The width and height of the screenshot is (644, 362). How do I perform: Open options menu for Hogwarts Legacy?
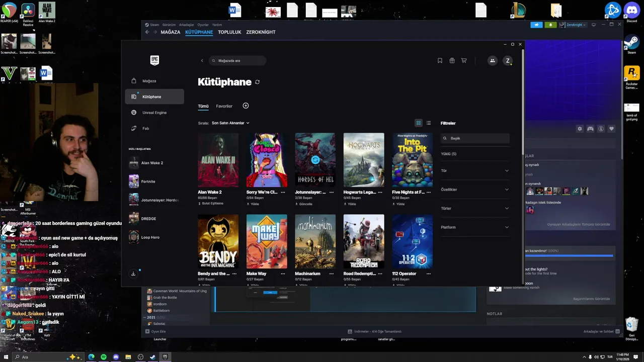click(x=380, y=192)
